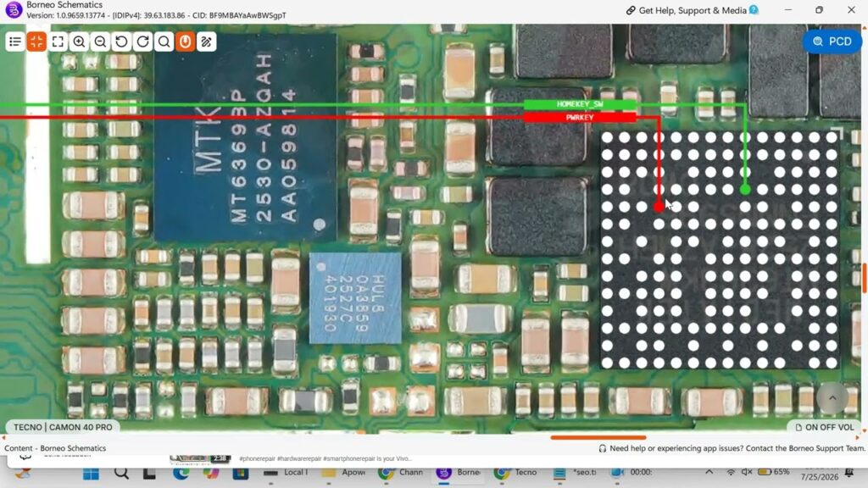The image size is (868, 488).
Task: Switch to the Borneo taskbar app
Action: coord(459,473)
